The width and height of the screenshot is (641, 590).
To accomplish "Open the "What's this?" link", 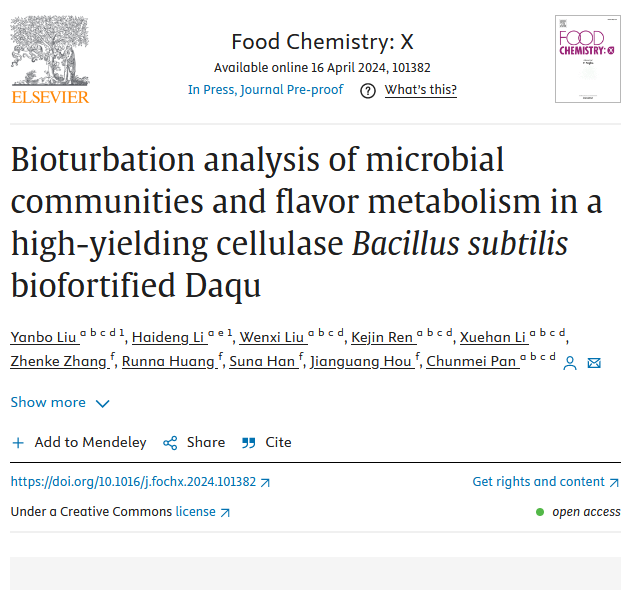I will [420, 90].
